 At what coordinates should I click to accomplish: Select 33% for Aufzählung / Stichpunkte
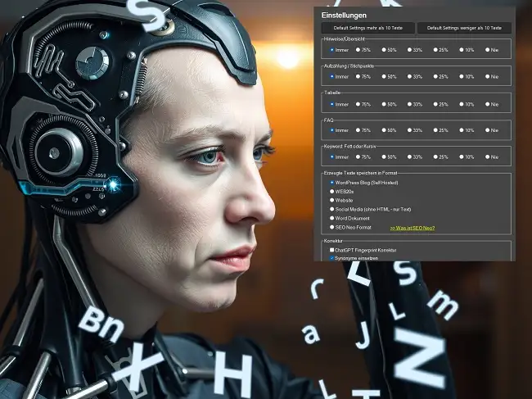(x=409, y=77)
